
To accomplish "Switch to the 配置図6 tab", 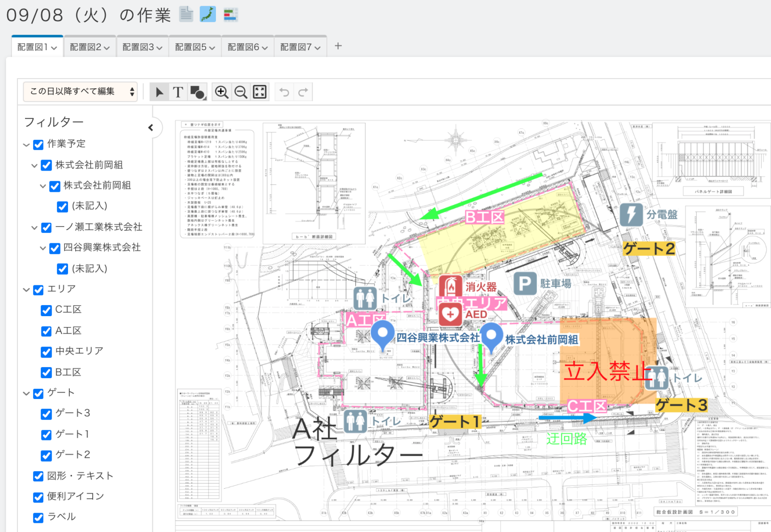I will (247, 47).
